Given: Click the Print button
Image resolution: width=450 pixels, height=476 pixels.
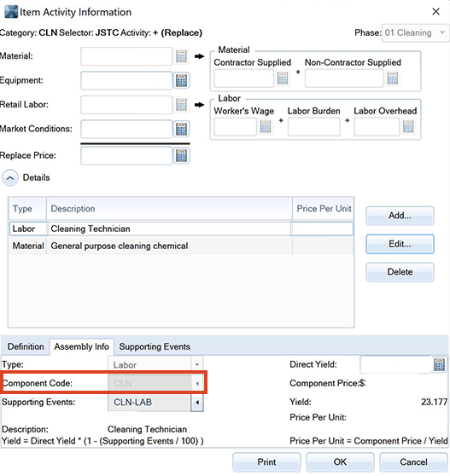Looking at the screenshot, I should tap(266, 462).
